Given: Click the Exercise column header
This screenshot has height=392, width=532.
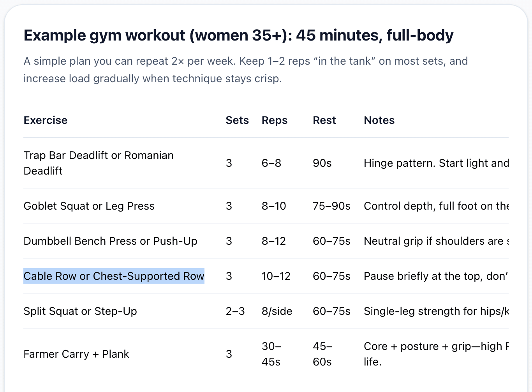Looking at the screenshot, I should pyautogui.click(x=46, y=120).
